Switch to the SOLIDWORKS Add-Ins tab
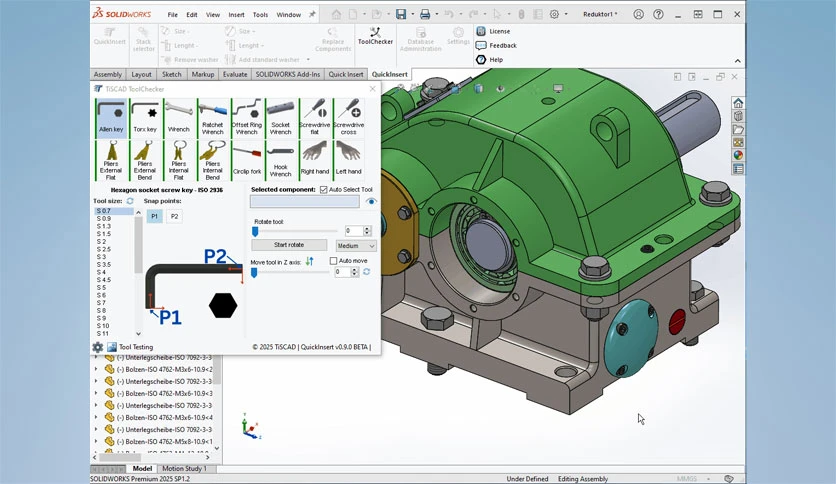Viewport: 836px width, 484px height. click(288, 75)
